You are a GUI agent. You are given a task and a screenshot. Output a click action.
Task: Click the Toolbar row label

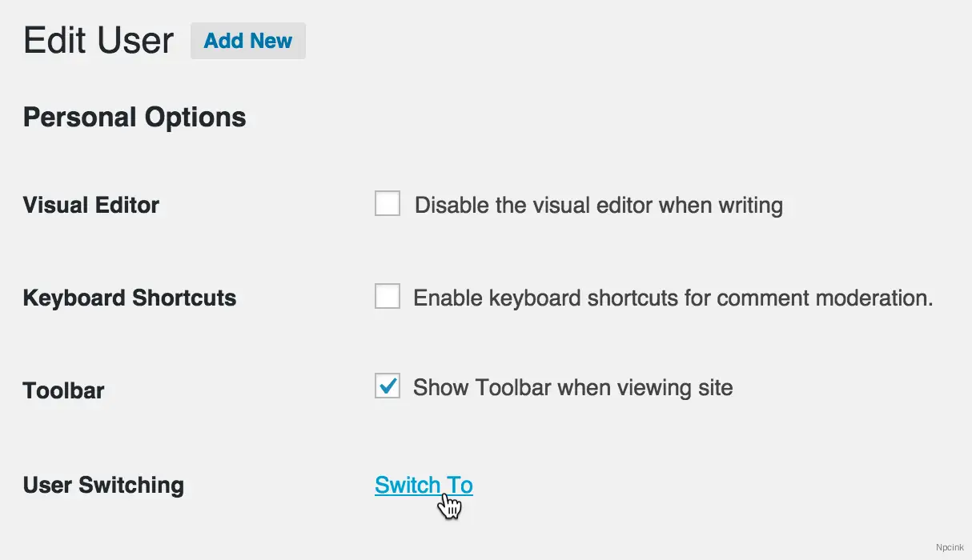pyautogui.click(x=63, y=390)
